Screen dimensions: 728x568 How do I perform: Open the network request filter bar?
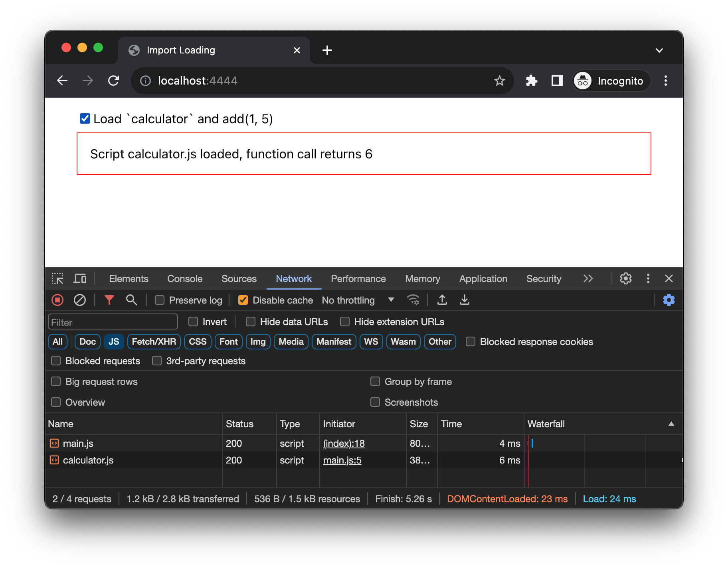[x=109, y=300]
